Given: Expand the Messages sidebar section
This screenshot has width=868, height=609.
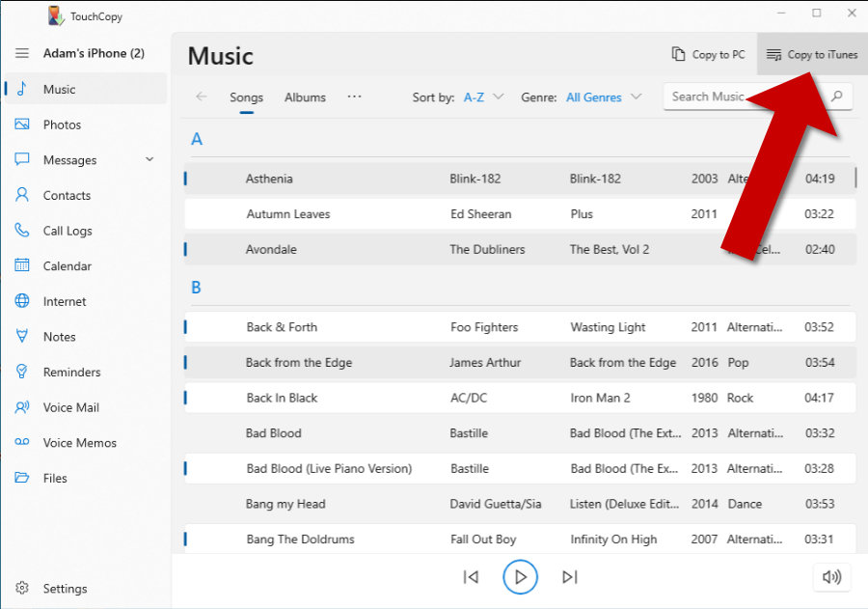Looking at the screenshot, I should 149,159.
